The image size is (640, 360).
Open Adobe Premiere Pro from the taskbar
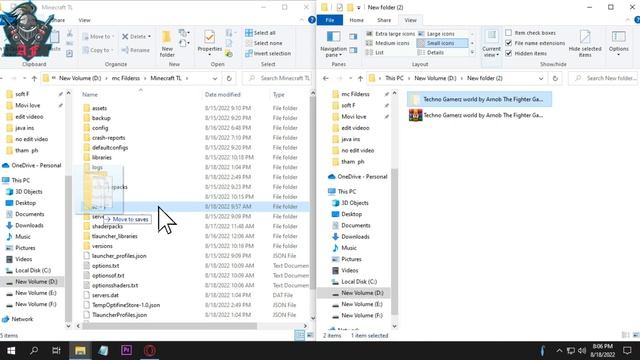pyautogui.click(x=127, y=351)
